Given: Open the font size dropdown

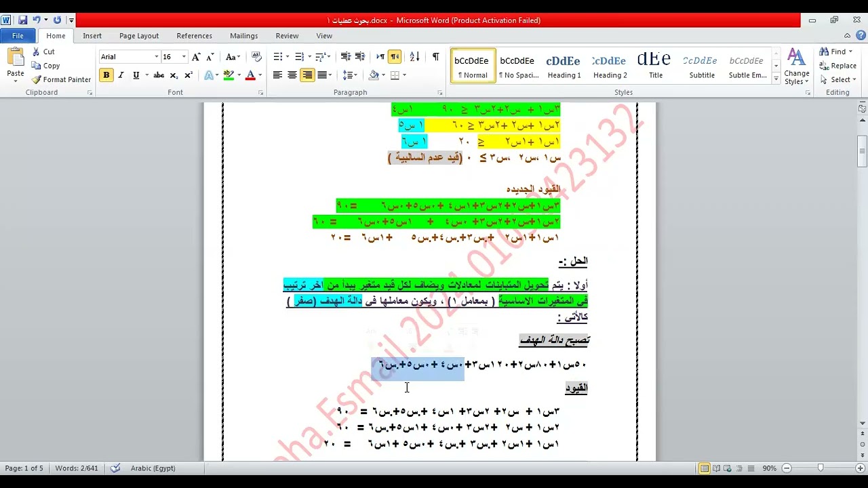Looking at the screenshot, I should (184, 57).
